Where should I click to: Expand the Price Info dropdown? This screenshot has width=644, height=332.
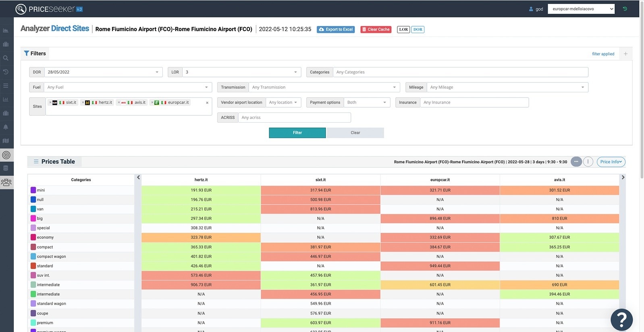[611, 162]
